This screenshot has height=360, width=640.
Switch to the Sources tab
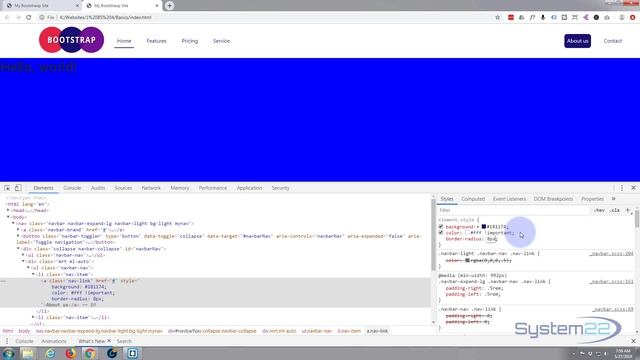tap(123, 188)
